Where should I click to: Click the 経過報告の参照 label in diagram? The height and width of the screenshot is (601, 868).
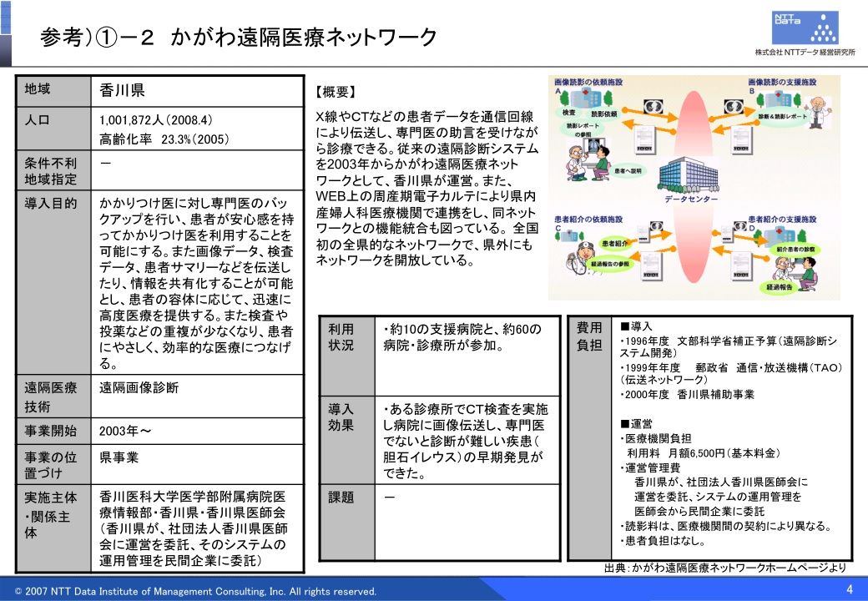tap(610, 264)
